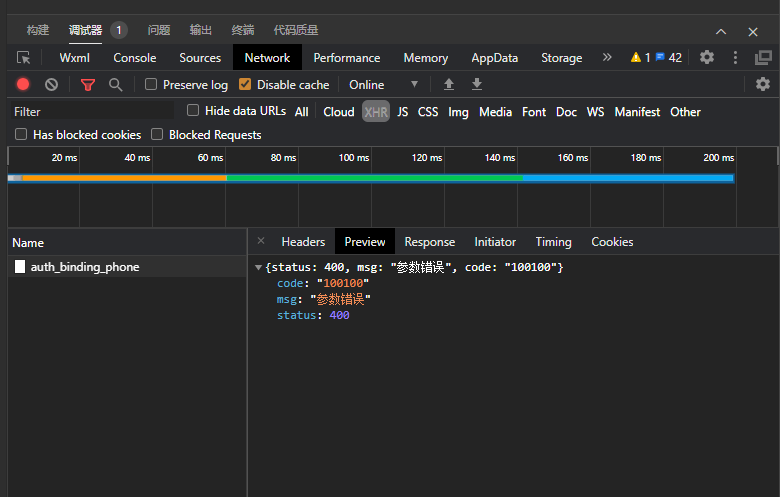The image size is (780, 497).
Task: Filter by All request types
Action: (x=301, y=112)
